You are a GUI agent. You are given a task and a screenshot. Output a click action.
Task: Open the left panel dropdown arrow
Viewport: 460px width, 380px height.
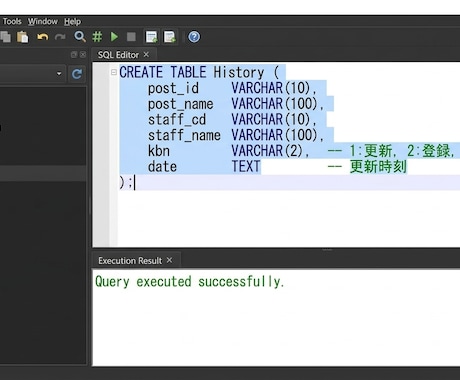pos(59,73)
